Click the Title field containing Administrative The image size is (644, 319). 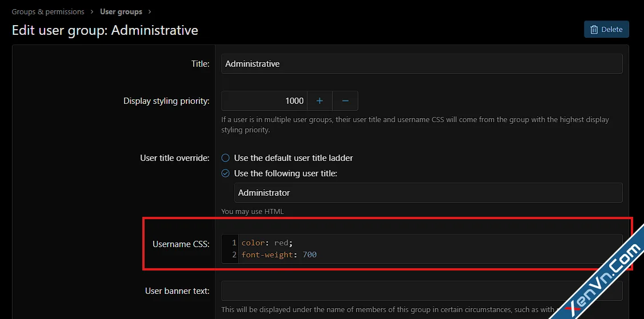click(421, 64)
